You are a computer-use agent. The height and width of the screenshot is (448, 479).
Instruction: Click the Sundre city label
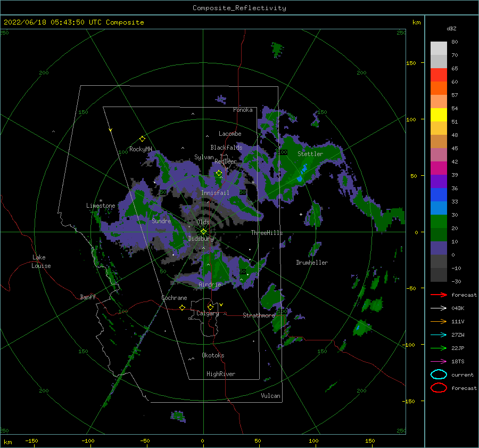point(161,221)
